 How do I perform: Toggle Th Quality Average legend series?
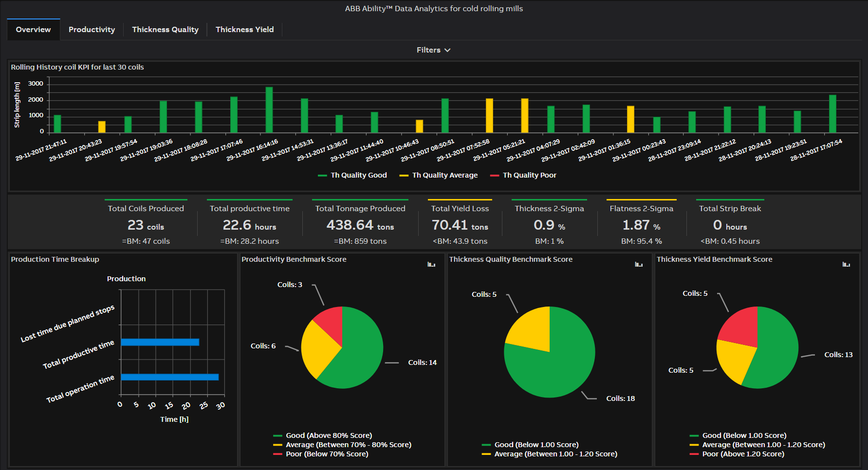click(x=439, y=175)
